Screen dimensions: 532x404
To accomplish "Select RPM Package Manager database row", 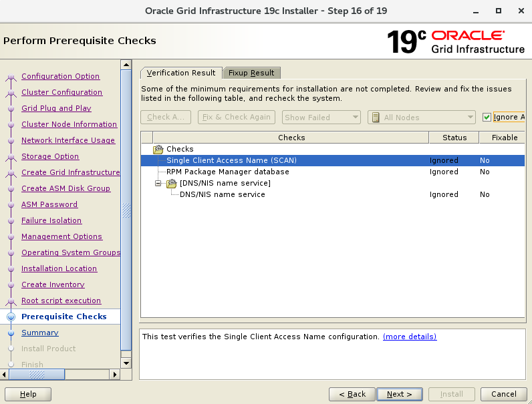I will point(333,172).
